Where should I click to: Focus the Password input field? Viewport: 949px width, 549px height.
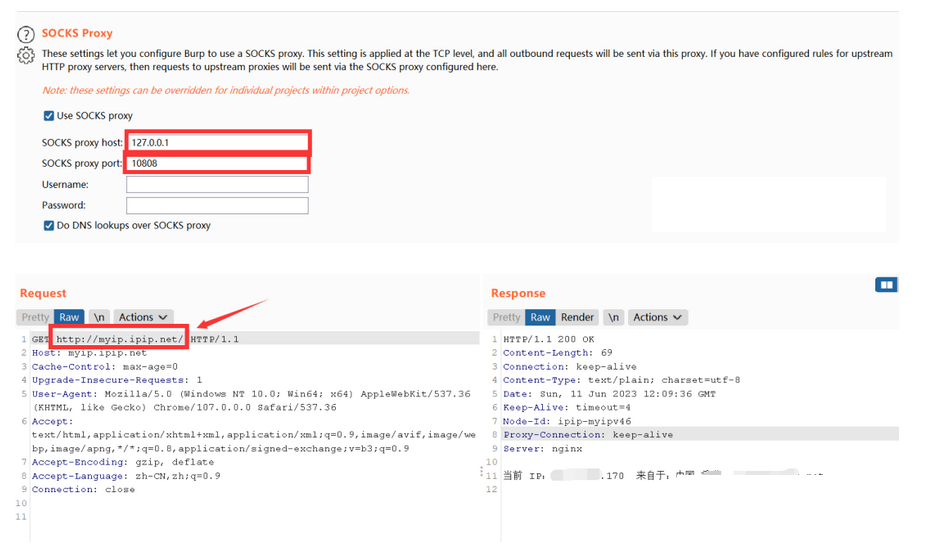(x=217, y=206)
